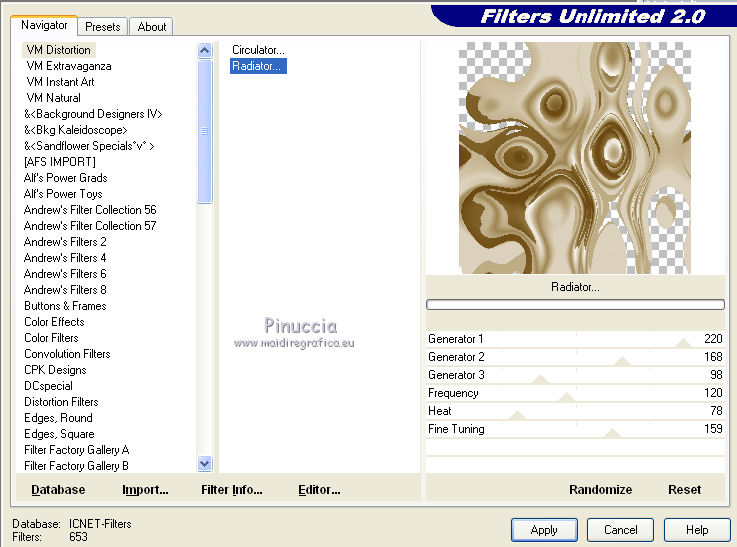Select Filter Factory Gallery A
The image size is (737, 547).
click(x=76, y=450)
